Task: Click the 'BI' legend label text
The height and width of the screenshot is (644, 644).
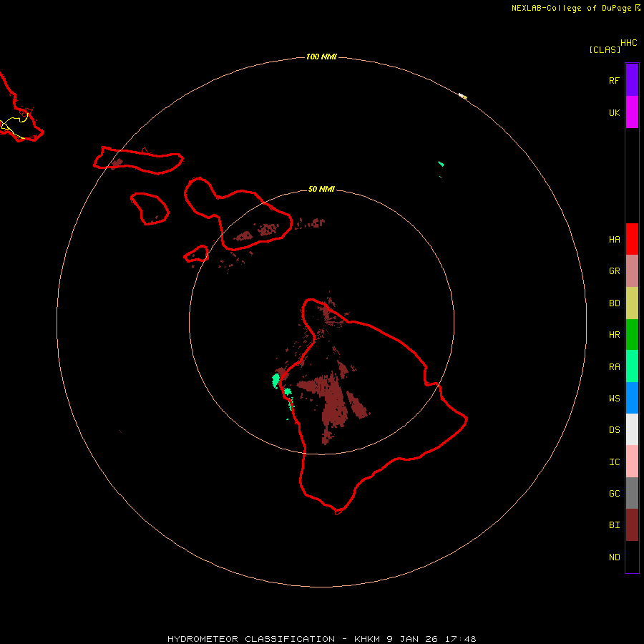Action: (x=614, y=525)
